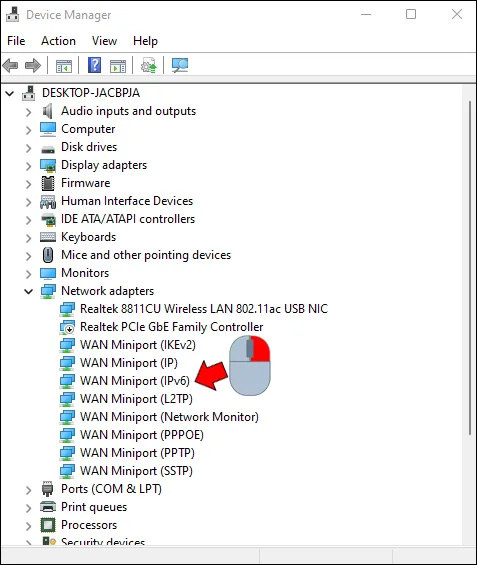Select WAN Miniport (IPv6)

(x=135, y=381)
